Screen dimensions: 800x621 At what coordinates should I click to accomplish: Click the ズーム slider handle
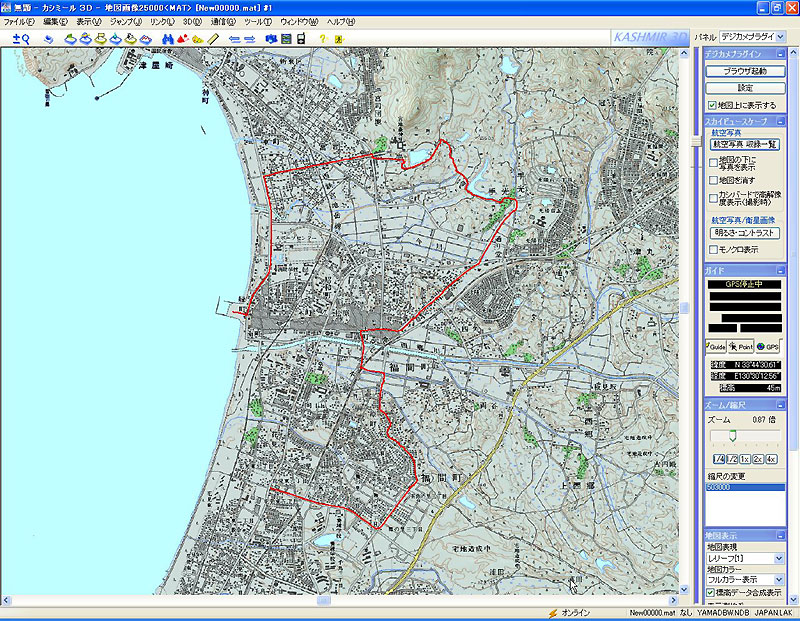[x=733, y=436]
